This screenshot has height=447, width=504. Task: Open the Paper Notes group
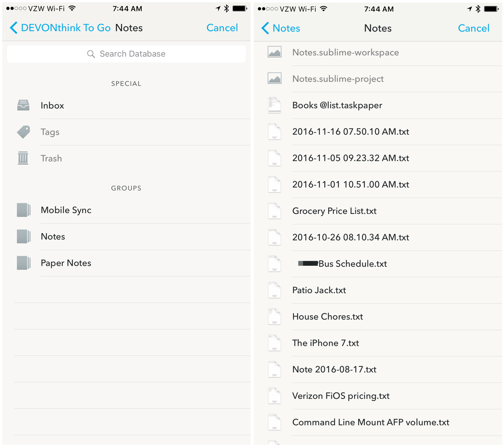click(x=126, y=263)
